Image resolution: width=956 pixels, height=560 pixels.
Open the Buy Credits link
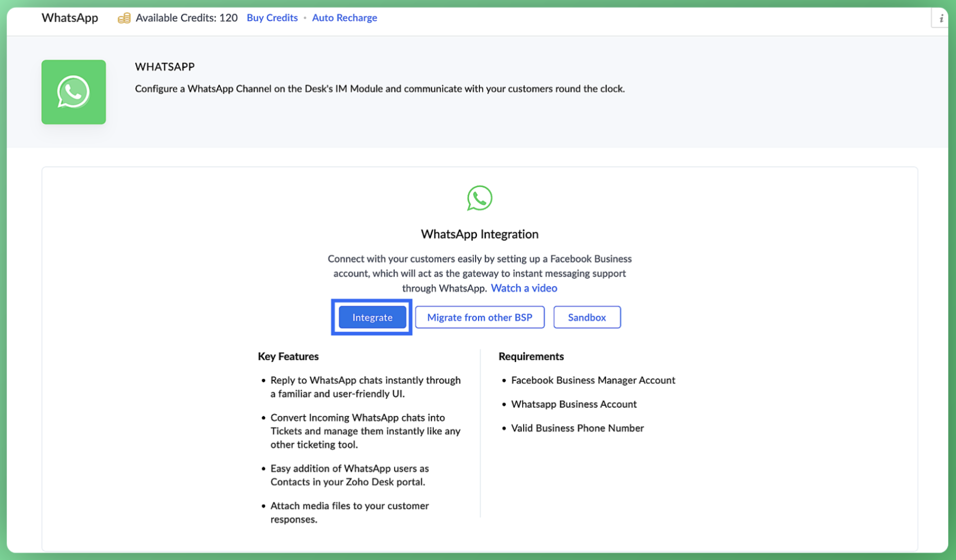pyautogui.click(x=272, y=18)
